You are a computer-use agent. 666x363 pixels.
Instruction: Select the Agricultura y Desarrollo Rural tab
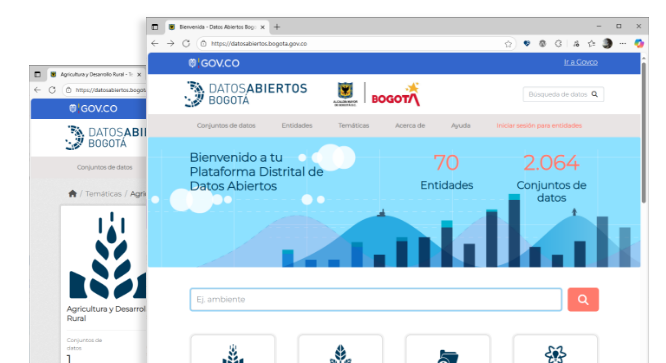coord(96,74)
